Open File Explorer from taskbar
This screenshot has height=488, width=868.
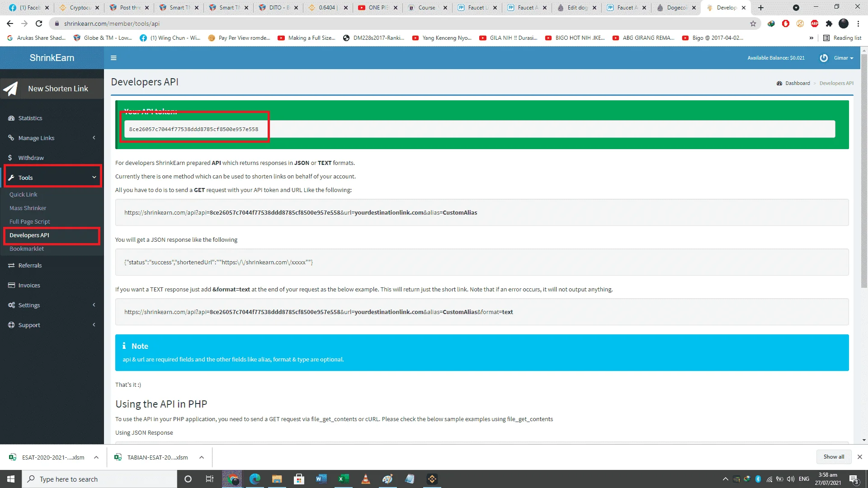tap(277, 479)
